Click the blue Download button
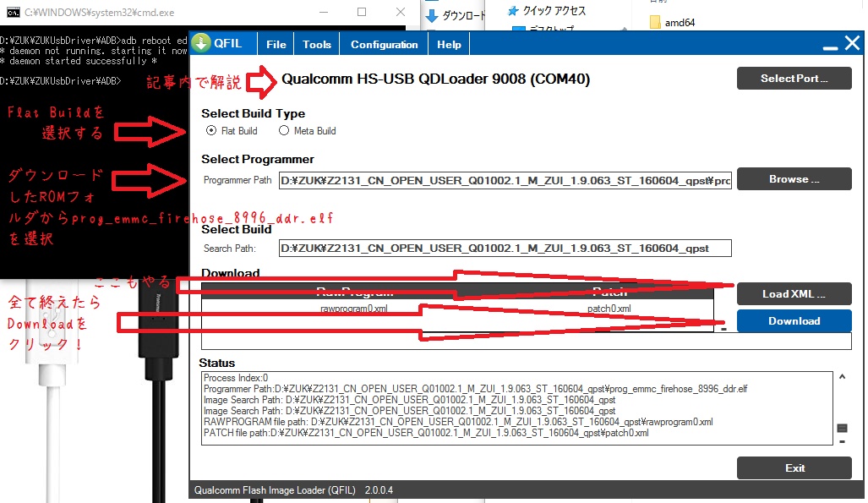The image size is (868, 503). pos(794,320)
